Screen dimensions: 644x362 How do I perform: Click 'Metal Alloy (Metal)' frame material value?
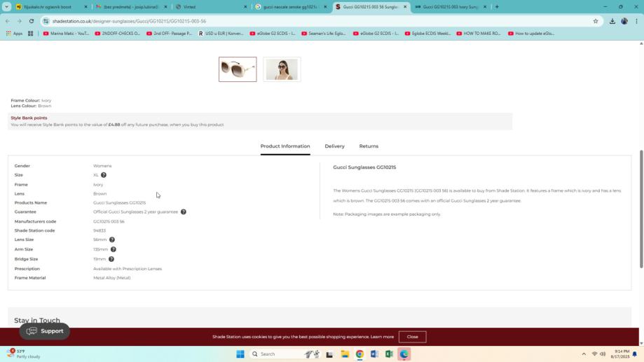111,278
